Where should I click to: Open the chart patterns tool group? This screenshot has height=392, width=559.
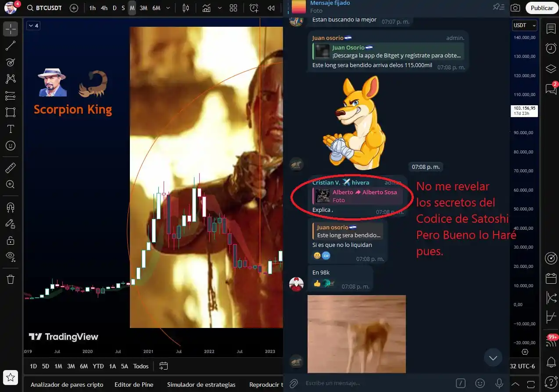[11, 79]
